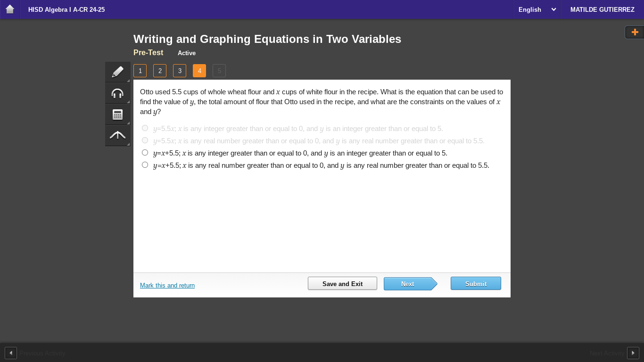Select the first answer option y=5.5x

(145, 128)
